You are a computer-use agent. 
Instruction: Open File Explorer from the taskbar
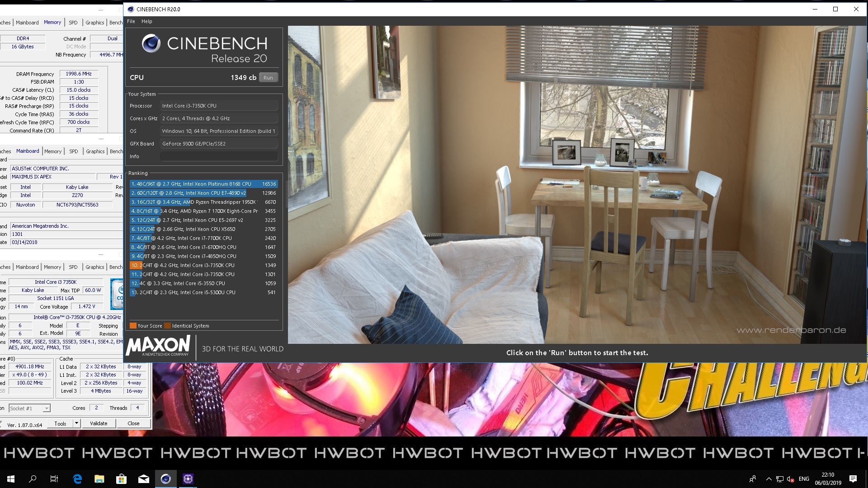[x=99, y=479]
